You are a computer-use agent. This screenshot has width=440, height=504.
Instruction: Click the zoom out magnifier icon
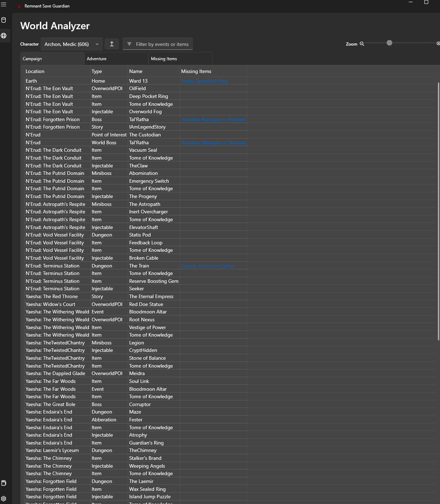click(x=362, y=43)
